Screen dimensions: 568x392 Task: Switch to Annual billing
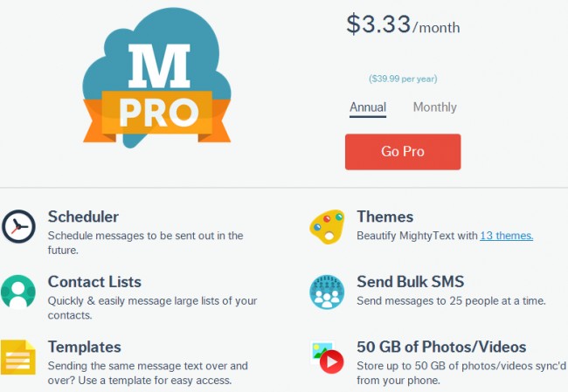[368, 107]
